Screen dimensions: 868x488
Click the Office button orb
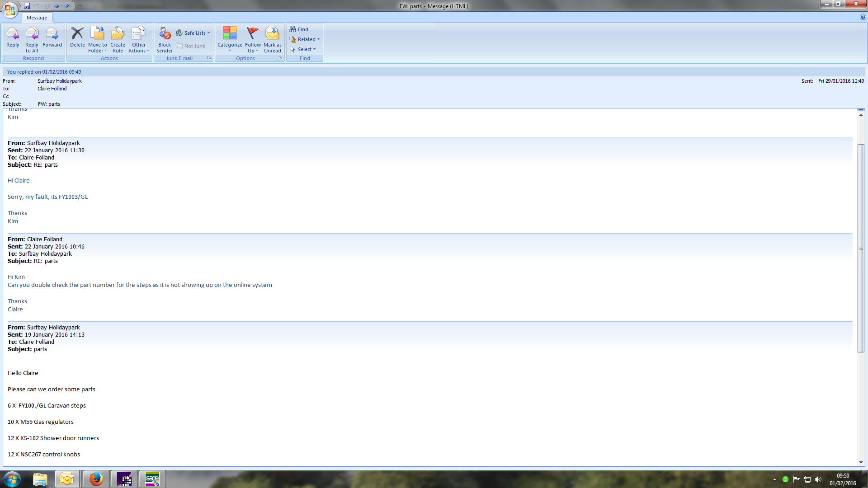pos(10,9)
